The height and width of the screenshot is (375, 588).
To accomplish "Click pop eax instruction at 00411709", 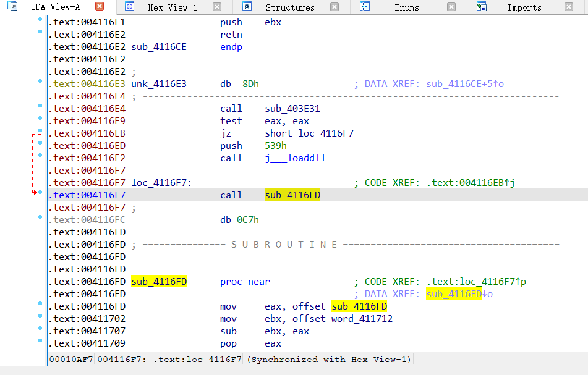I will pos(250,343).
